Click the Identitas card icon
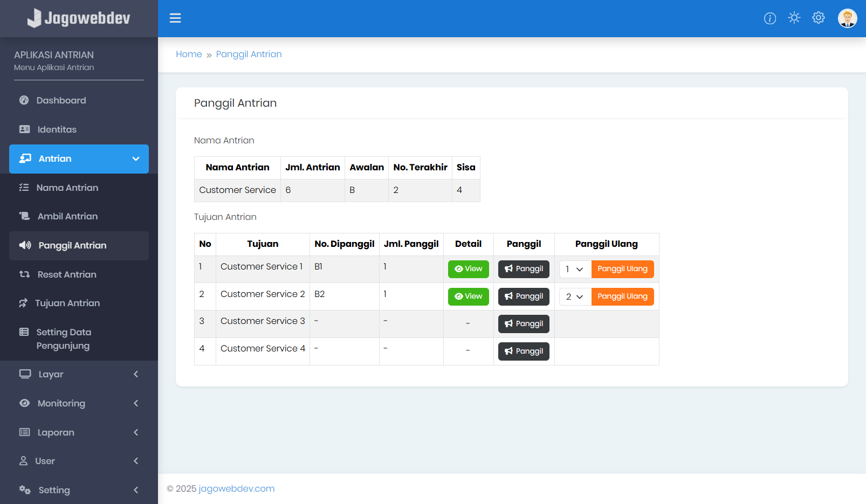Viewport: 866px width, 504px height. pyautogui.click(x=25, y=129)
